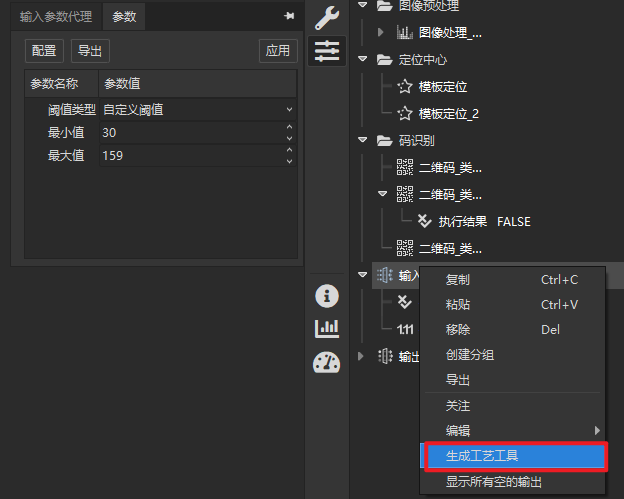Switch to the 输入参数代理 tab
624x499 pixels.
pyautogui.click(x=56, y=17)
